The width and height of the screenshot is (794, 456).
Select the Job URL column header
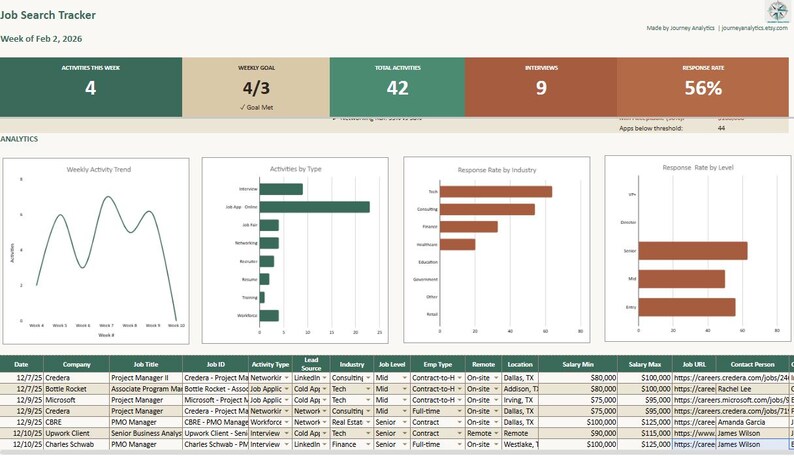(x=694, y=364)
